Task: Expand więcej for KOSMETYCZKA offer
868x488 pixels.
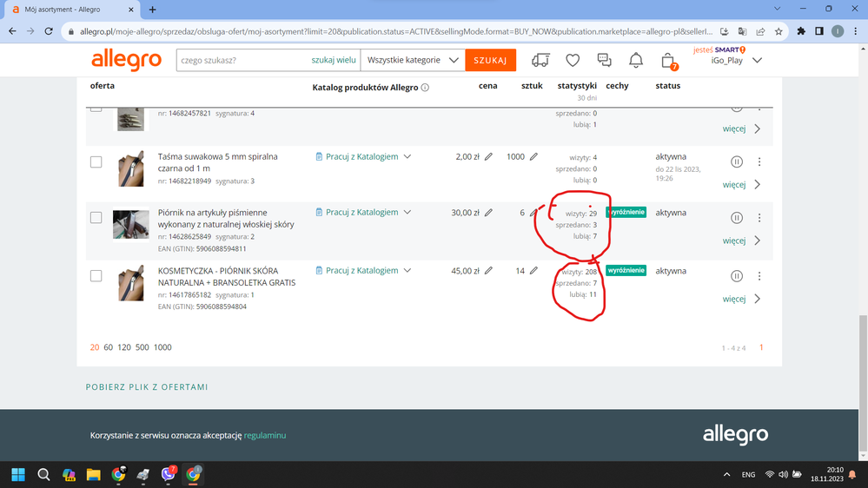Action: (x=742, y=299)
